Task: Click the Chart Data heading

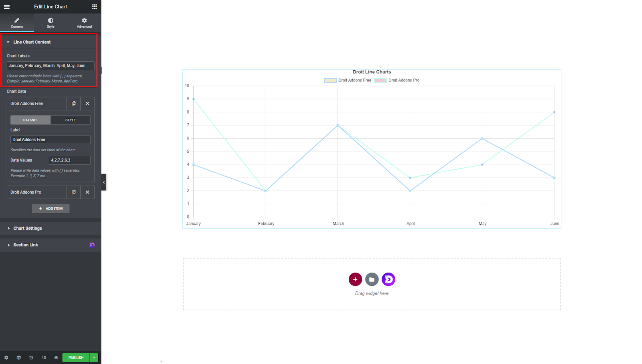Action: [x=16, y=91]
